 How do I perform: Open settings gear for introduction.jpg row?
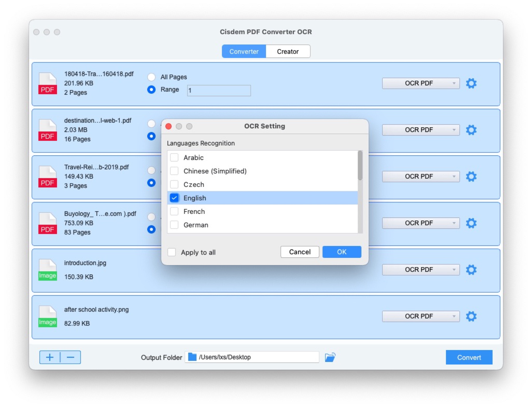(x=471, y=270)
